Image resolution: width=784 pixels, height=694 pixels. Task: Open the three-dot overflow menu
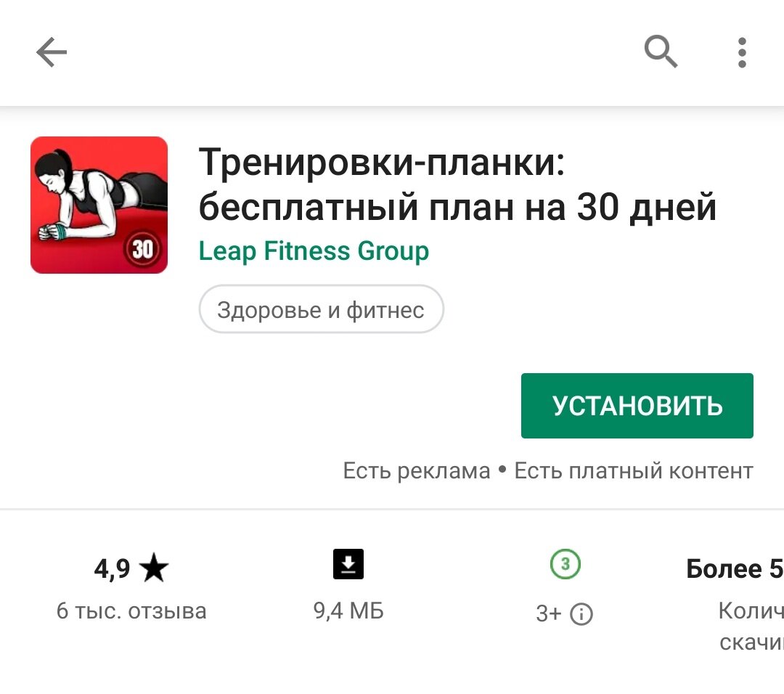point(742,52)
